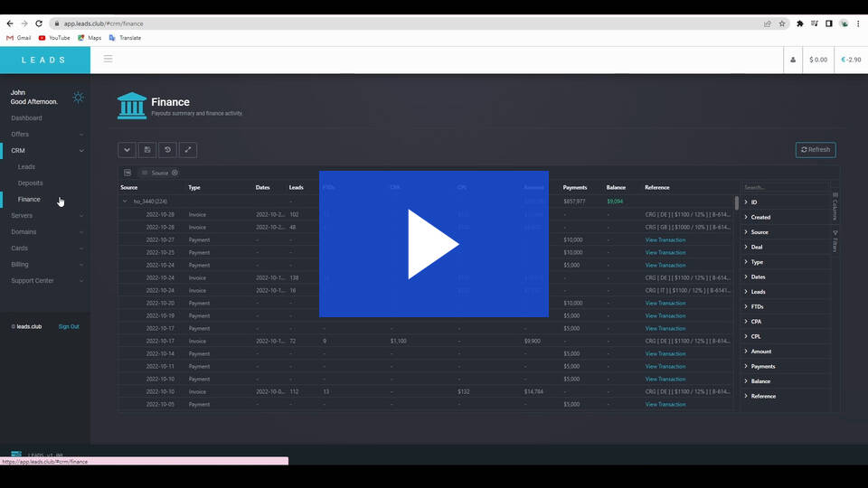Click the Finance bank building icon
Image resolution: width=868 pixels, height=488 pixels.
[x=132, y=106]
